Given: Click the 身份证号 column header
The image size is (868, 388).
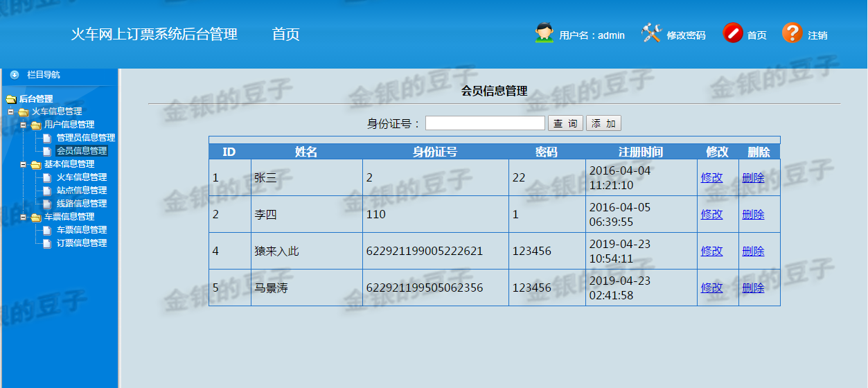Looking at the screenshot, I should pyautogui.click(x=435, y=152).
